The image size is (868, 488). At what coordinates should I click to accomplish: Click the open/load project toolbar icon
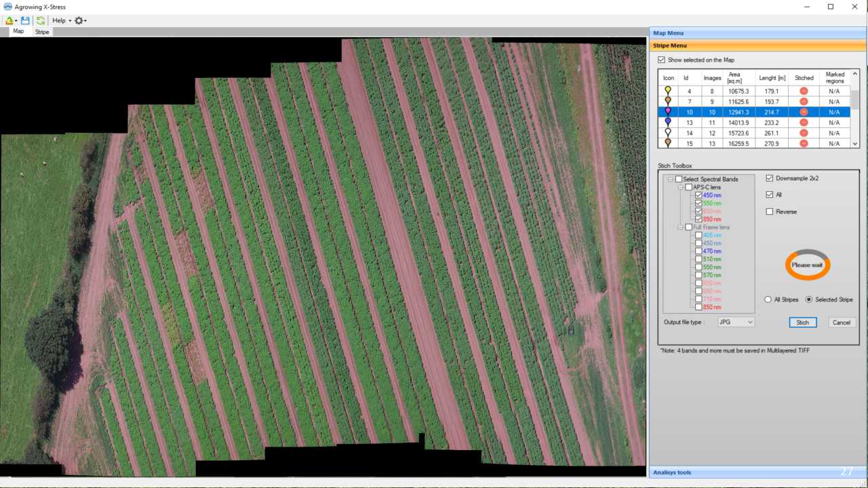click(9, 20)
